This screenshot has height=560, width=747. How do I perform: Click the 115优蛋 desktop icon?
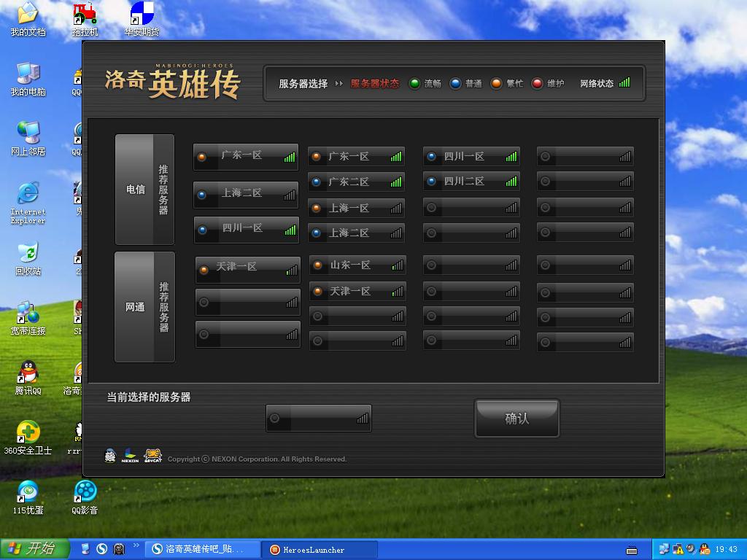(x=28, y=497)
